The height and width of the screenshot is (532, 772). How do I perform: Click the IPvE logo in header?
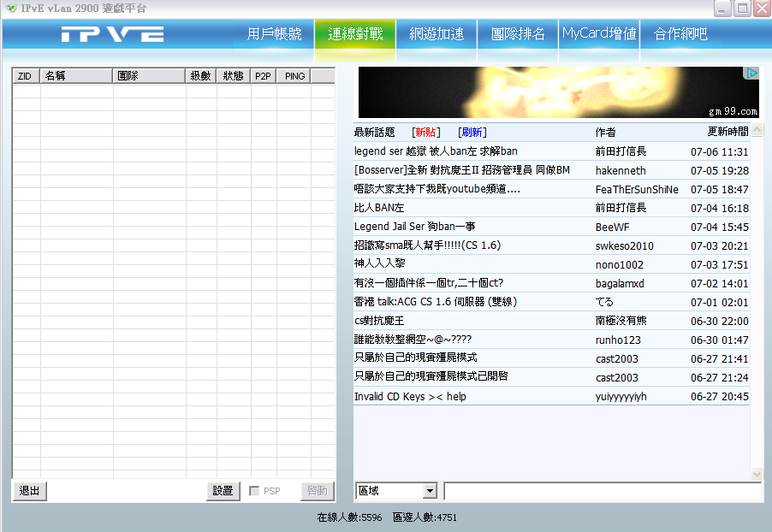point(112,34)
